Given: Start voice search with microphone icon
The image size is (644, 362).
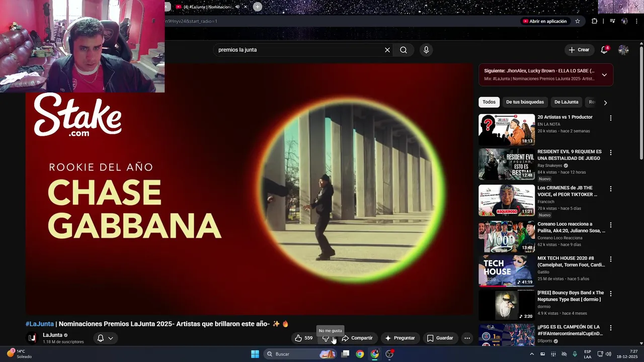Looking at the screenshot, I should pyautogui.click(x=426, y=50).
